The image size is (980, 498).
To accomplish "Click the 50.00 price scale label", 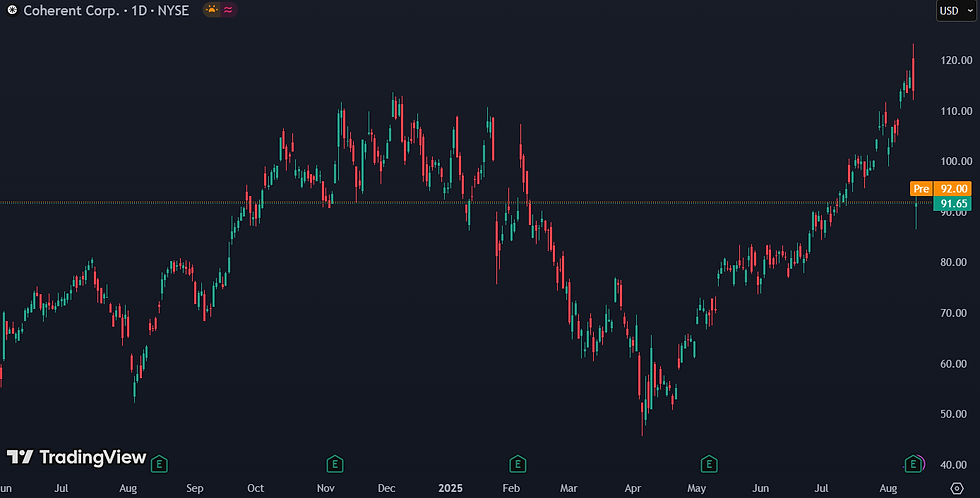I will click(x=954, y=414).
